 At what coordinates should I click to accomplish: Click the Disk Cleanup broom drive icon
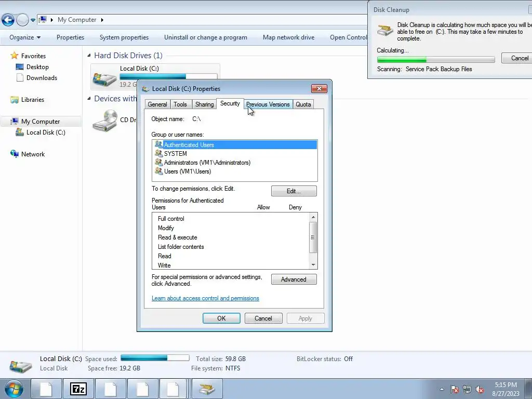point(385,30)
